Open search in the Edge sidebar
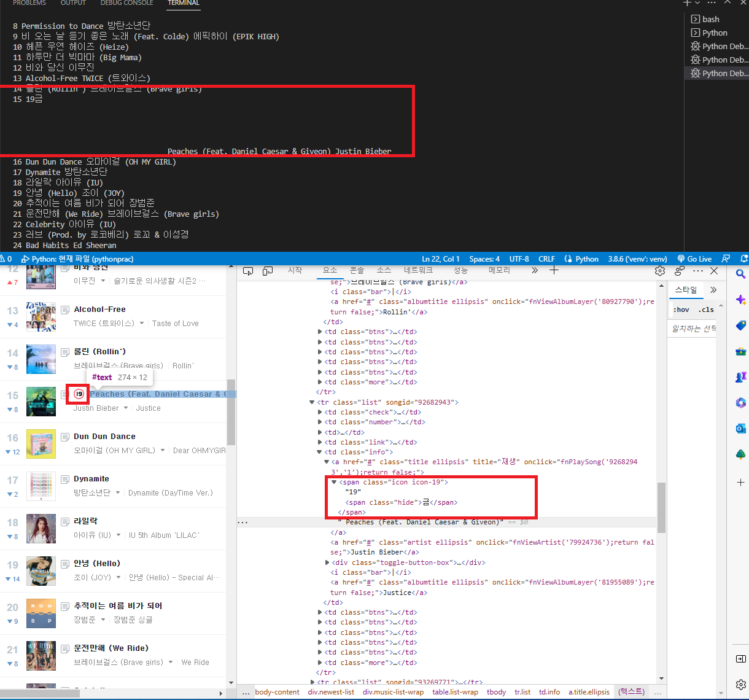The height and width of the screenshot is (700, 749). click(740, 274)
